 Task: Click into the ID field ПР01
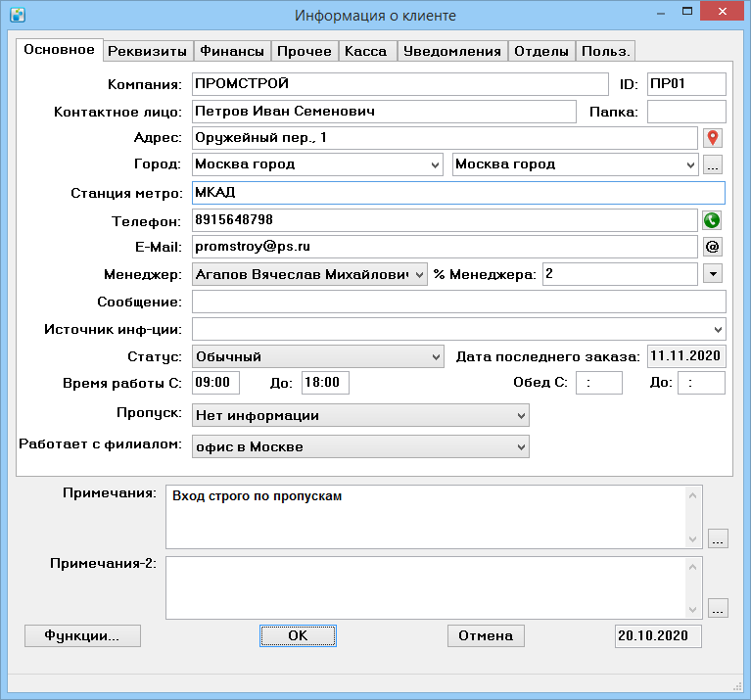tap(686, 84)
